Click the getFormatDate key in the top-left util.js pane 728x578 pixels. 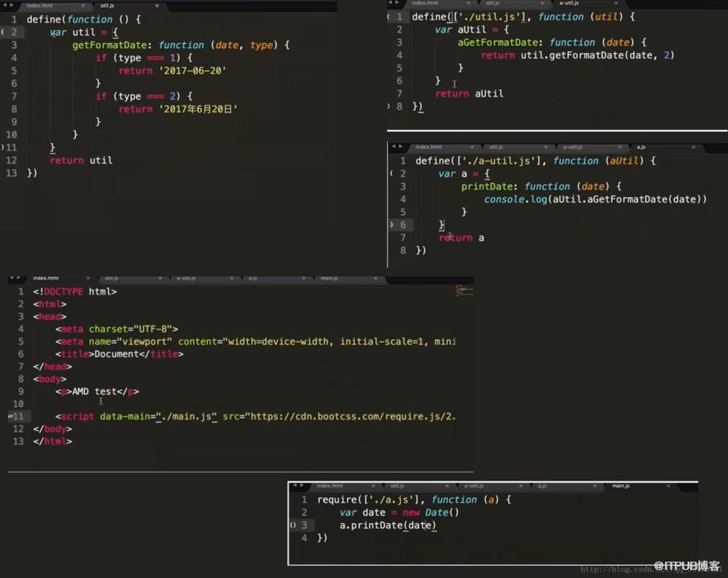point(110,45)
